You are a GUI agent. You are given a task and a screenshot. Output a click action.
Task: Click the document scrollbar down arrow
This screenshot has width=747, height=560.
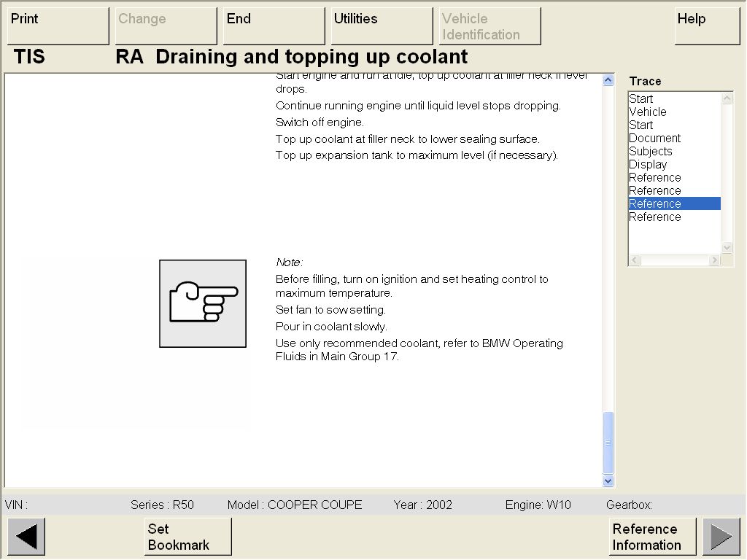click(x=608, y=481)
